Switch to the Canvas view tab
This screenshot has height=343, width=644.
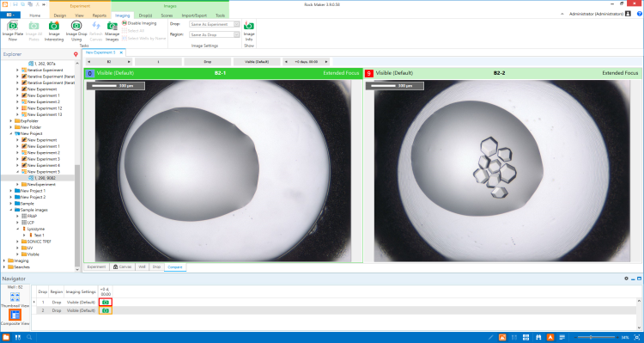(123, 266)
